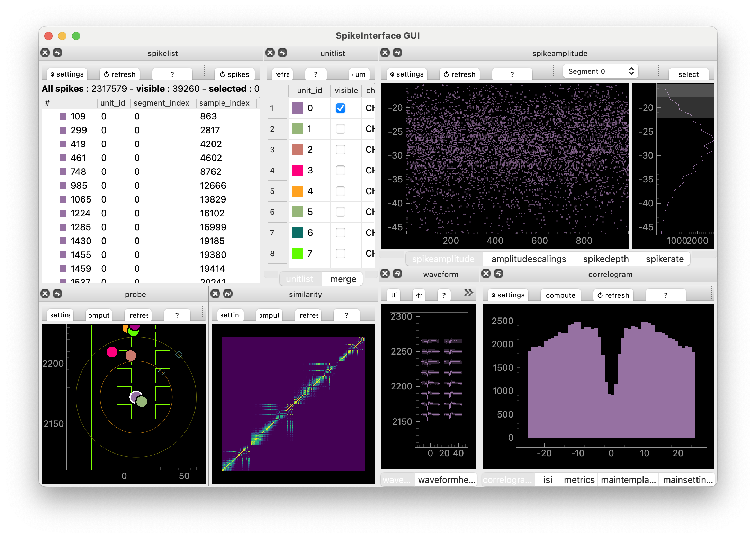This screenshot has height=538, width=756.
Task: Click the purple color swatch of unit 0
Action: coord(298,108)
